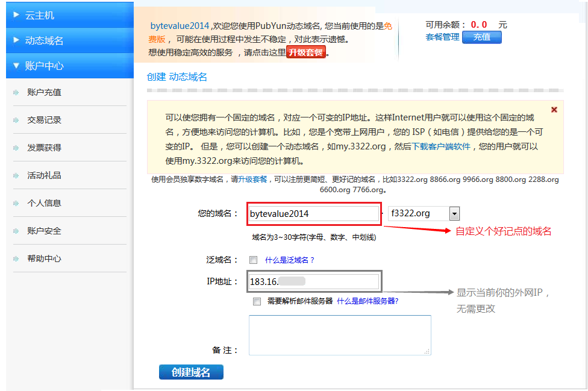Open 交易记录 in the sidebar

(x=44, y=120)
